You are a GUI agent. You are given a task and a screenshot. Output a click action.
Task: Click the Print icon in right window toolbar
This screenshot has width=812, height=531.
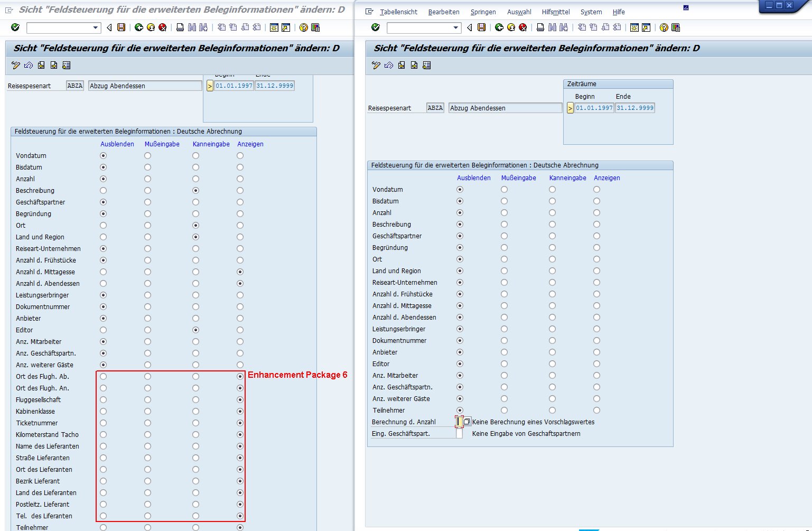point(540,27)
